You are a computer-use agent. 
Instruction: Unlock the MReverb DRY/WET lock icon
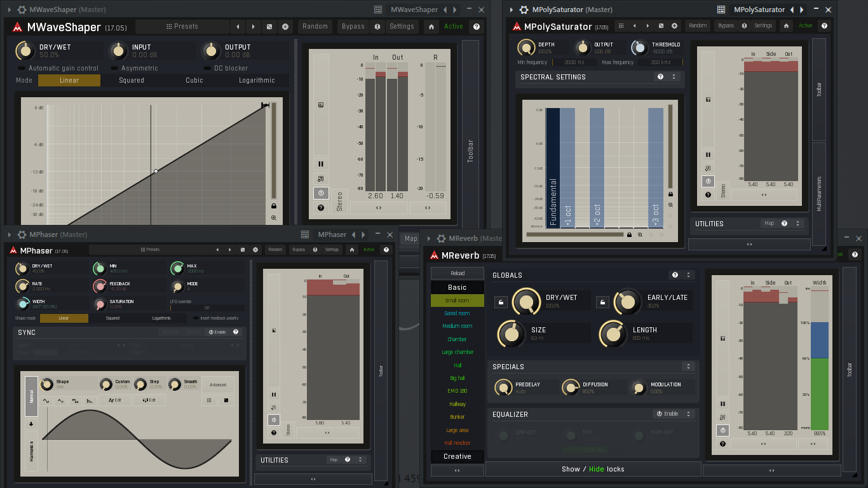(x=501, y=302)
